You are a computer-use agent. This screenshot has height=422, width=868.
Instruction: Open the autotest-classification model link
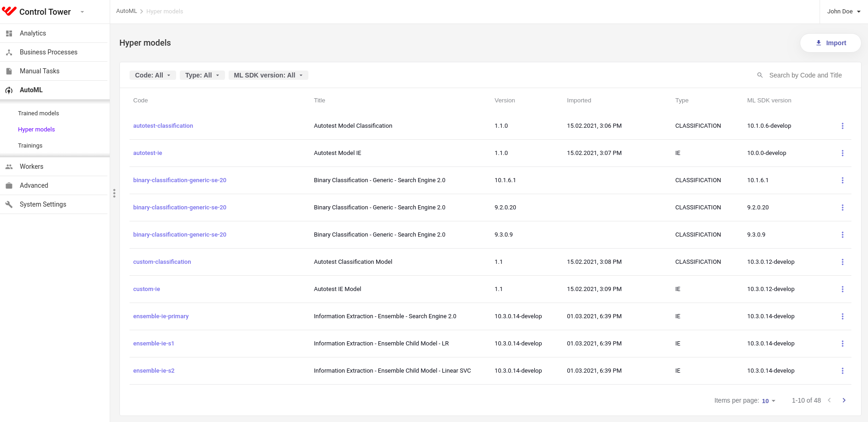click(x=163, y=125)
